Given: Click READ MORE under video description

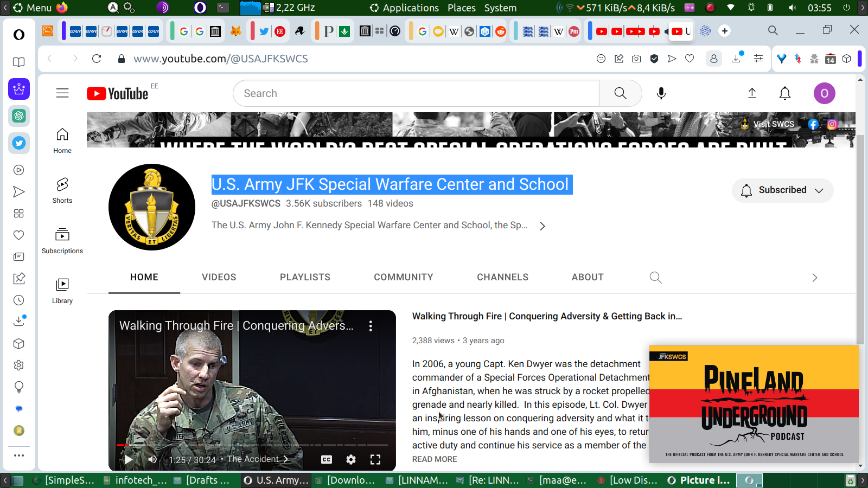Looking at the screenshot, I should [x=435, y=459].
